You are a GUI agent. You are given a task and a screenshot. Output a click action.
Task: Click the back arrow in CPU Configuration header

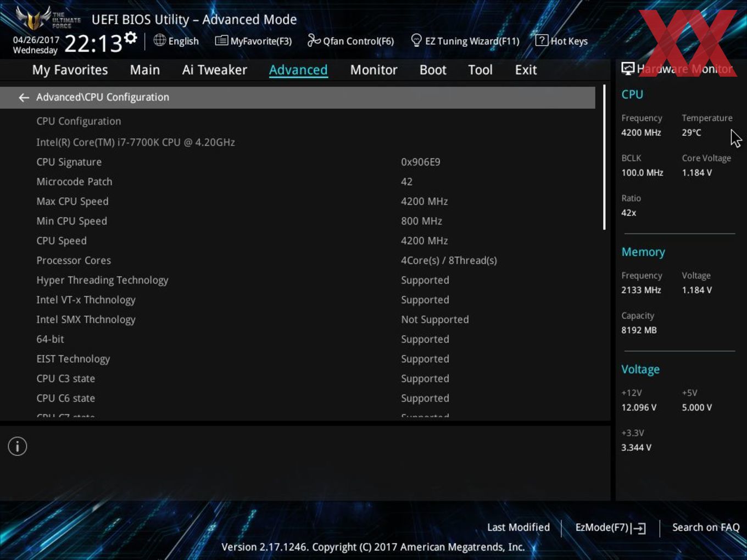click(24, 98)
